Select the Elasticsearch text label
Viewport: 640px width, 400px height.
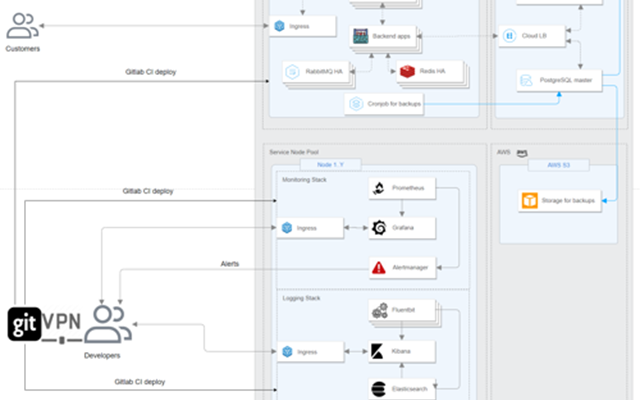[409, 389]
